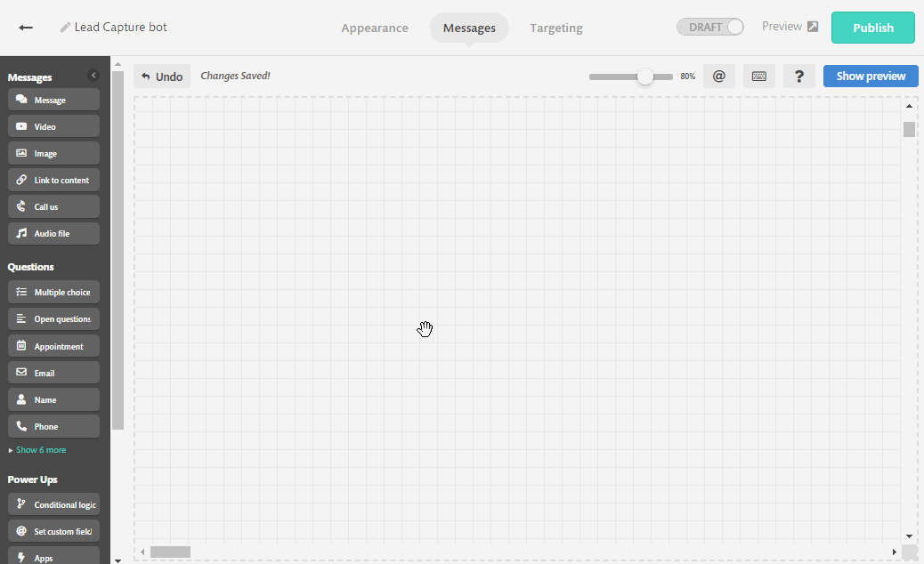This screenshot has width=924, height=564.
Task: Click canvas scroll down arrow
Action: click(909, 536)
